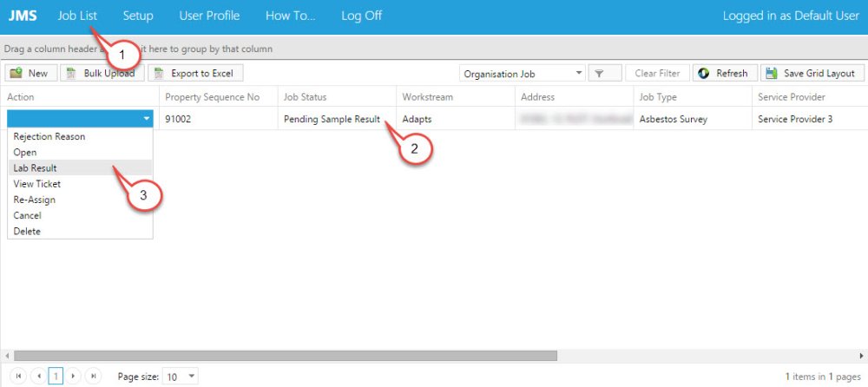Select Open from the action list
Image resolution: width=868 pixels, height=387 pixels.
point(80,152)
